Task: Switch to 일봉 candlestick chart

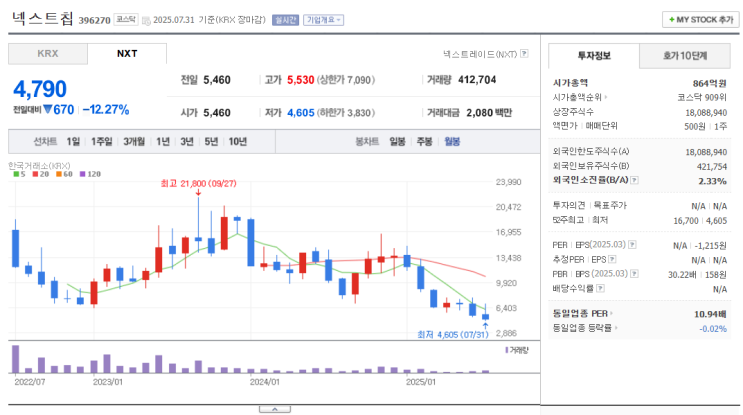Action: [x=397, y=142]
